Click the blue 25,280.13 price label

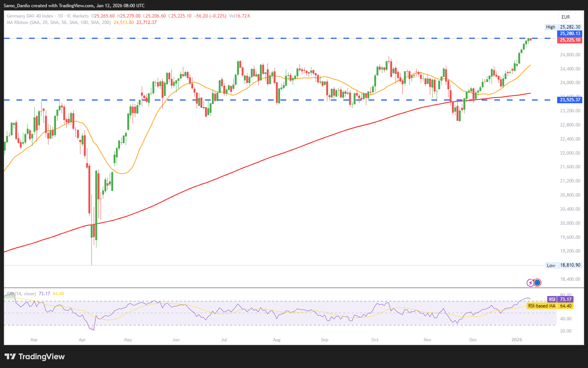coord(570,34)
